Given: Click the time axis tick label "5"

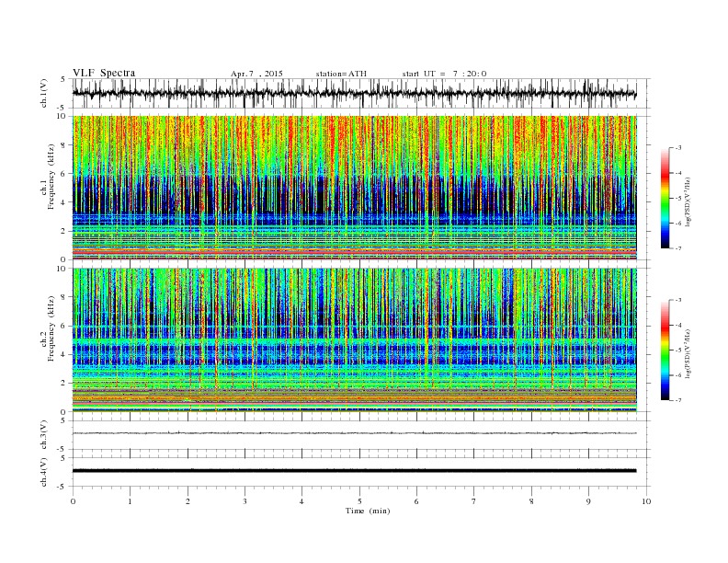Looking at the screenshot, I should tap(359, 501).
